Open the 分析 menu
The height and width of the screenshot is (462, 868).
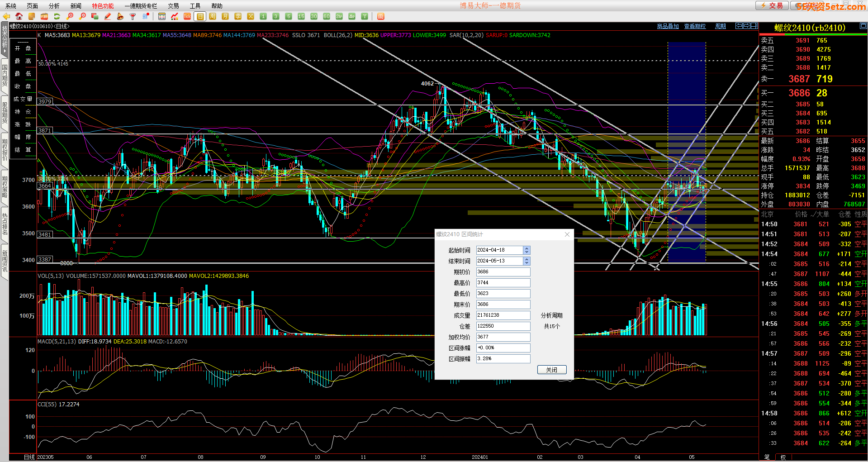tap(54, 6)
